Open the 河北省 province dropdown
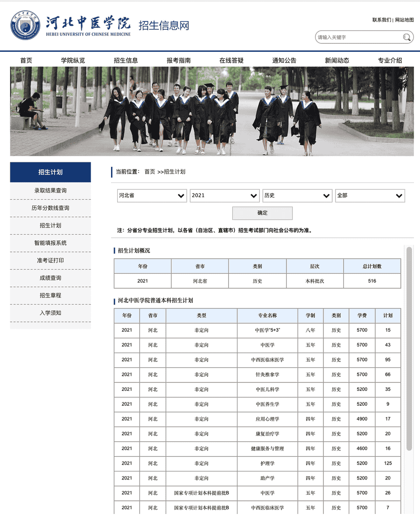The width and height of the screenshot is (420, 520). tap(152, 196)
